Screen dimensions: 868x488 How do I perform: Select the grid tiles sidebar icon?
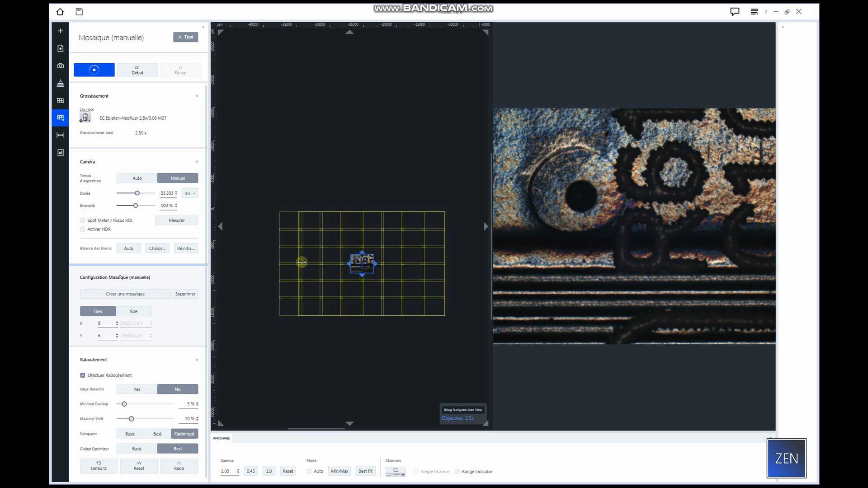click(x=60, y=100)
